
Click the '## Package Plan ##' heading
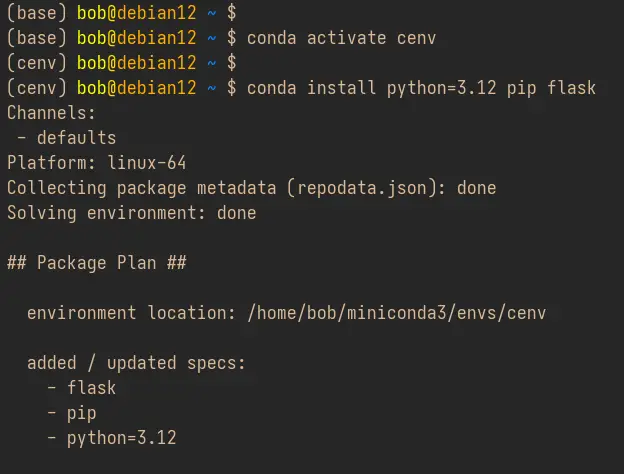(x=96, y=263)
